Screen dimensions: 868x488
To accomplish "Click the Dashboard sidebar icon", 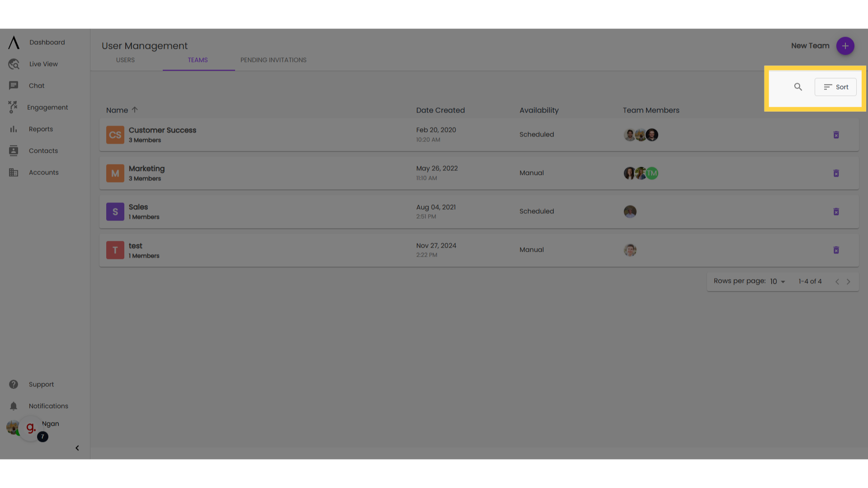I will click(13, 42).
